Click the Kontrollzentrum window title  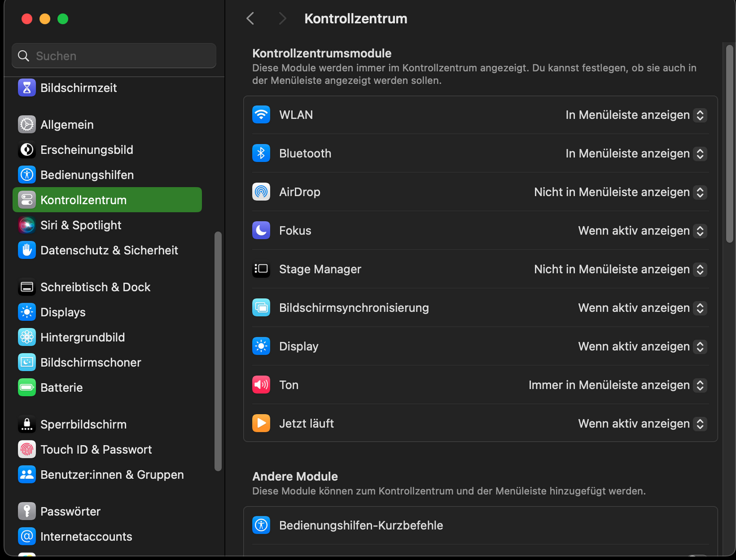(356, 19)
